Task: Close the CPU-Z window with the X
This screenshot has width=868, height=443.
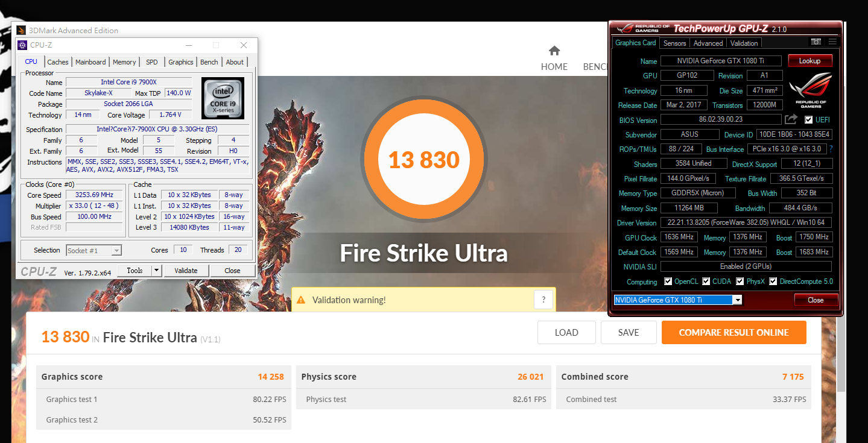Action: tap(244, 45)
